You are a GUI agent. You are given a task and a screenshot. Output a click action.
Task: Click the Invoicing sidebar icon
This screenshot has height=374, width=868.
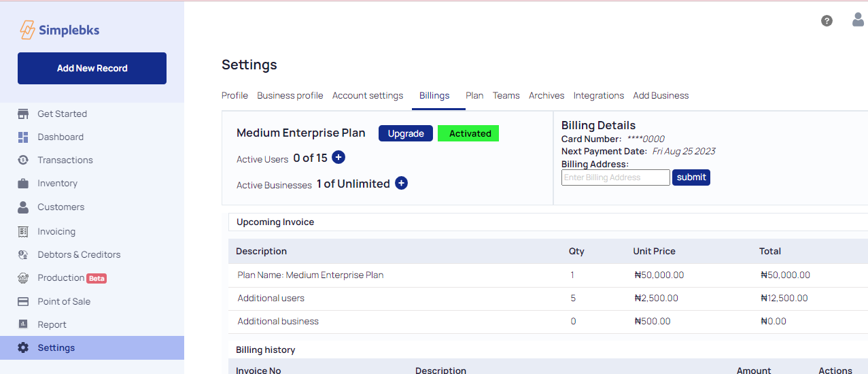click(24, 231)
